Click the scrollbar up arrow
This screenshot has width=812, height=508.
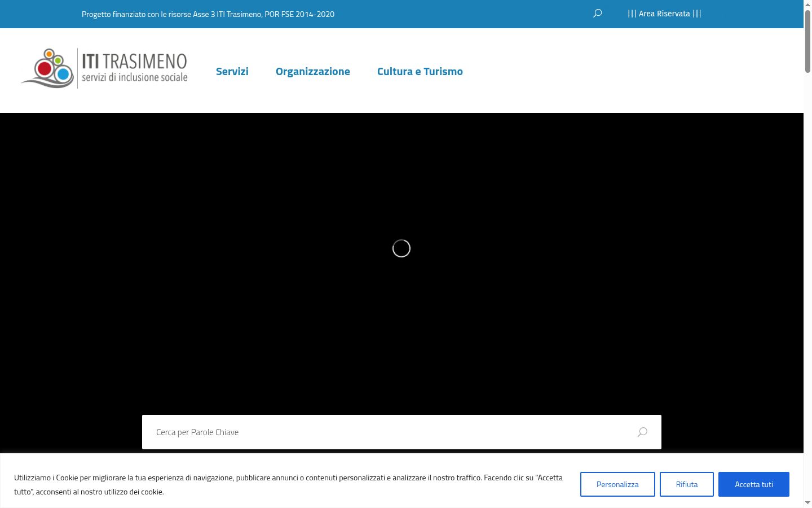[x=807, y=5]
